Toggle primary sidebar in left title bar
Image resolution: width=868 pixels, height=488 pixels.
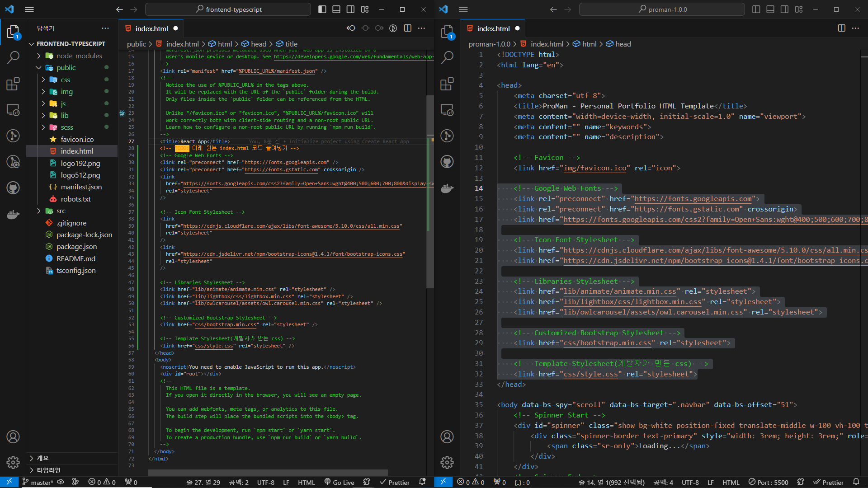tap(322, 9)
